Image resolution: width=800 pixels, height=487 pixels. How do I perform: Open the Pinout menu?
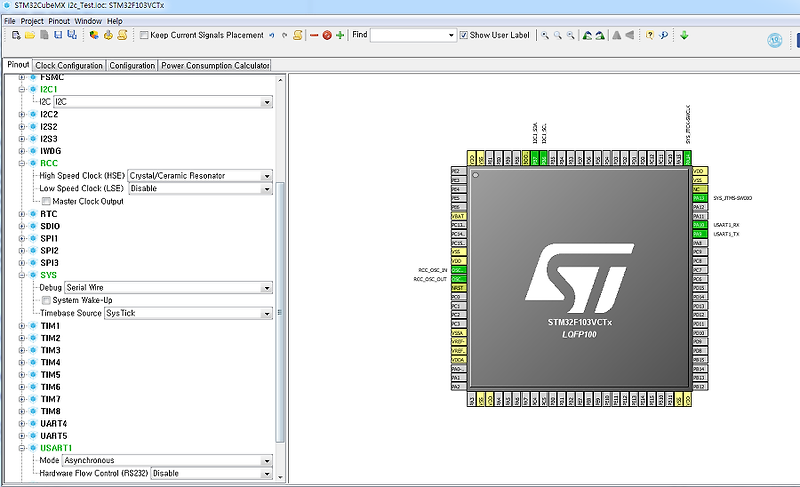click(59, 21)
